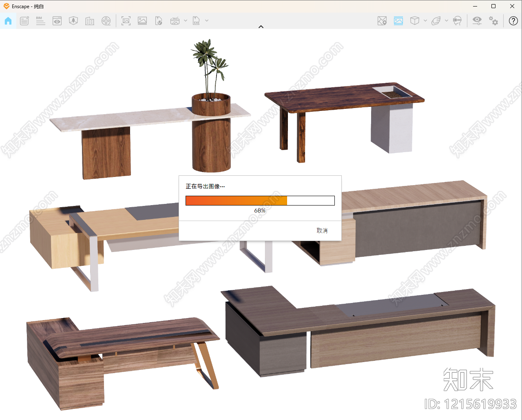Click the screenshot capture icon
The image size is (522, 420).
(x=126, y=21)
